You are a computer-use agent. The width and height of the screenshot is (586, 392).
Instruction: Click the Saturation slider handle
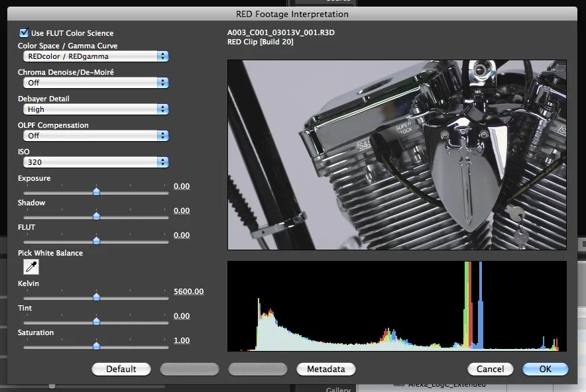click(96, 346)
